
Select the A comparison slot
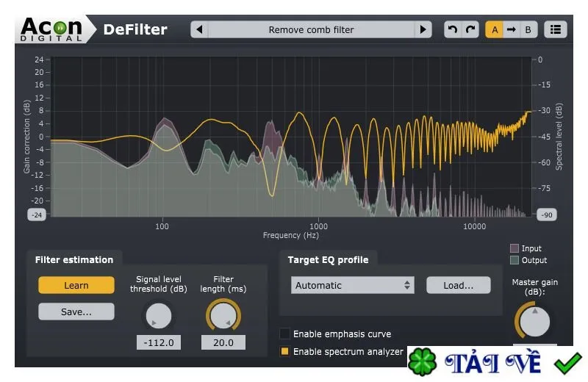coord(495,29)
